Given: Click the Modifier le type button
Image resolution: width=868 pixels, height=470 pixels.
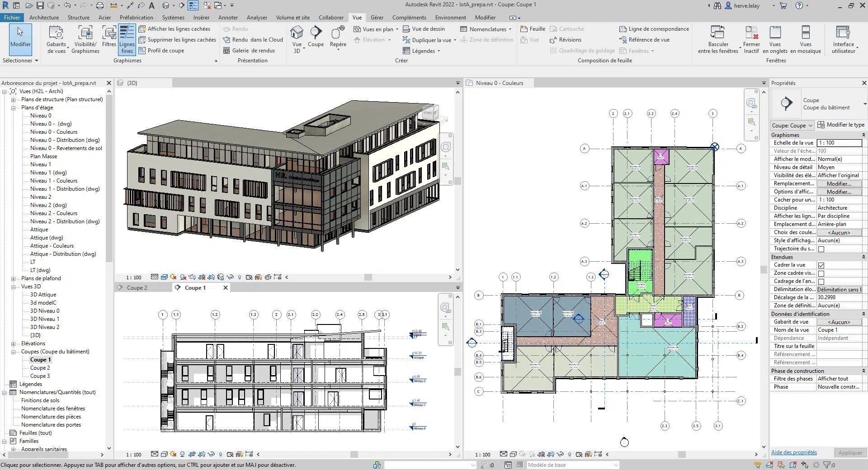Looking at the screenshot, I should tap(841, 125).
